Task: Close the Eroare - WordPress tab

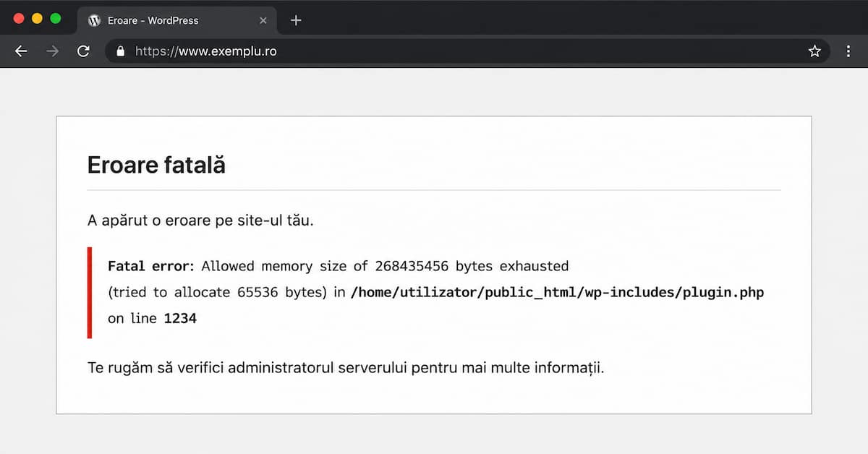Action: 263,21
